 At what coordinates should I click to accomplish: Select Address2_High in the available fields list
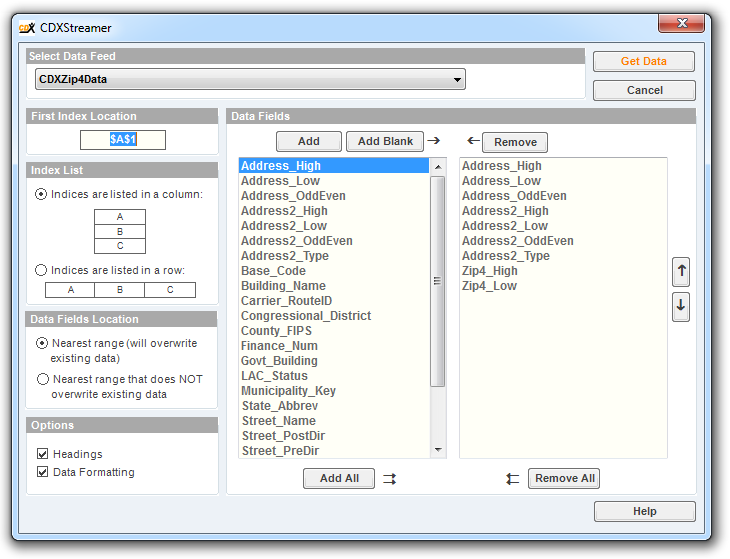tap(333, 211)
